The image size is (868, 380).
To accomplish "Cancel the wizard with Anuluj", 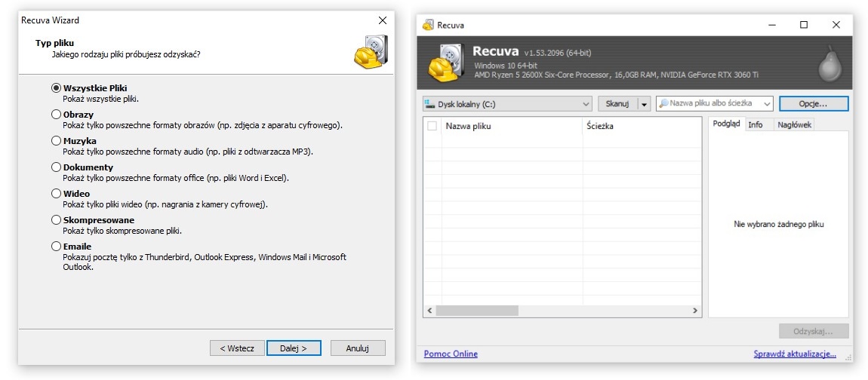I will point(358,348).
